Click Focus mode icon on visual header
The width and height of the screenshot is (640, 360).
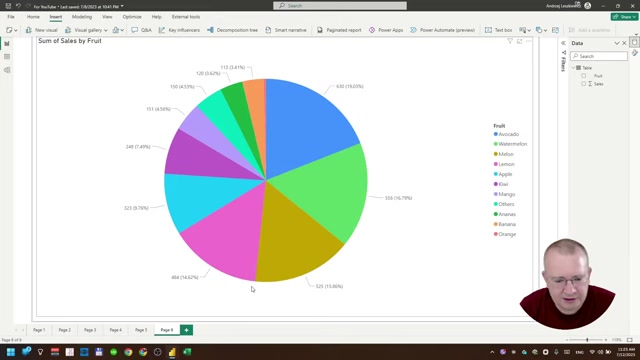pos(519,41)
